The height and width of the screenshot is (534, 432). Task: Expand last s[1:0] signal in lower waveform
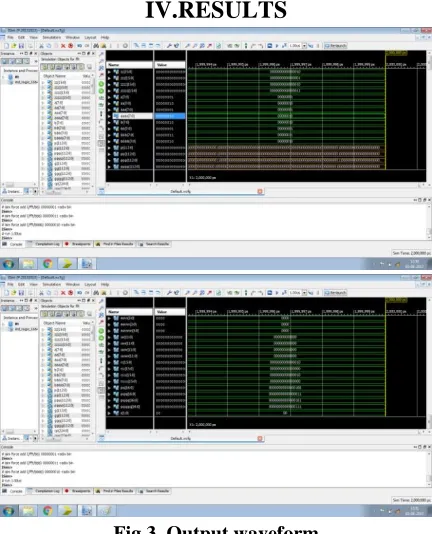pos(109,413)
